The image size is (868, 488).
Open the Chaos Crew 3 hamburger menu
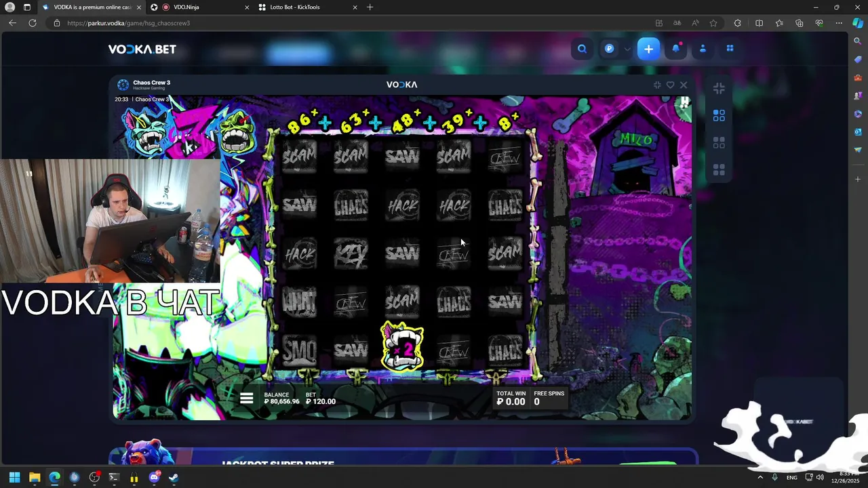246,399
